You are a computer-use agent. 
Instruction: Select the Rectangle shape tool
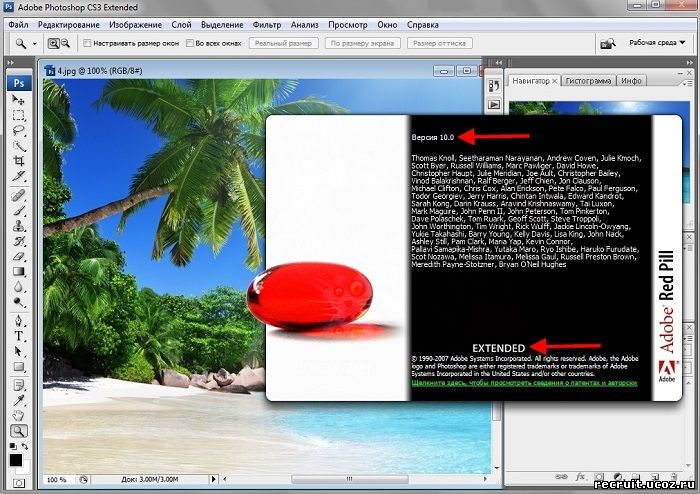click(18, 367)
